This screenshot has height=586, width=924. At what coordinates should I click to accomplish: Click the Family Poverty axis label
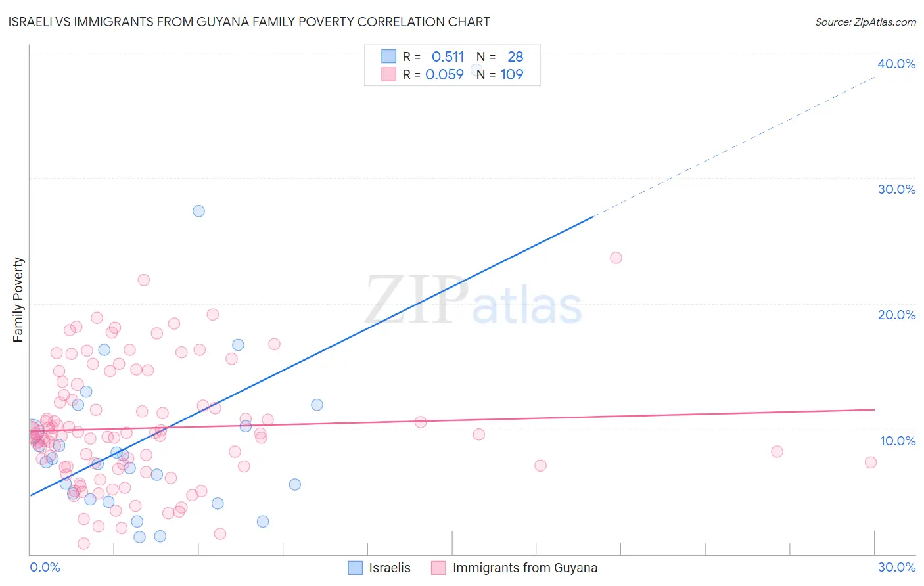pyautogui.click(x=18, y=300)
